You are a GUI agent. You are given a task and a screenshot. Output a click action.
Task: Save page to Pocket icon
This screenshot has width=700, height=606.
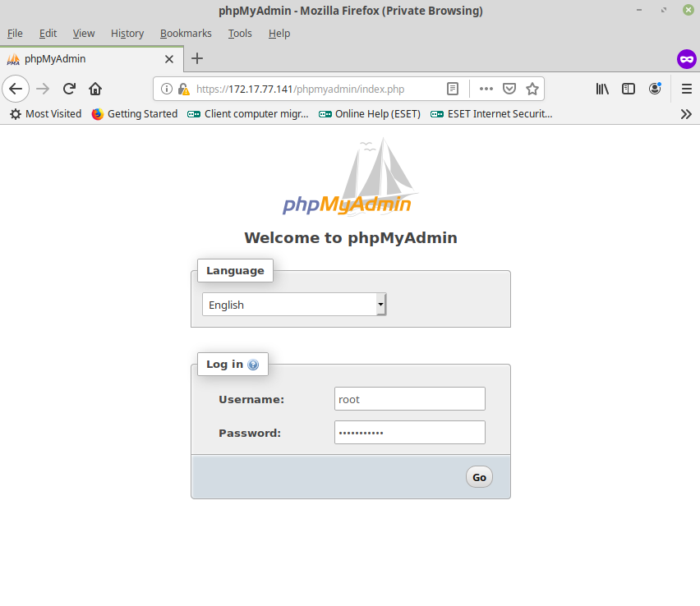pyautogui.click(x=509, y=90)
